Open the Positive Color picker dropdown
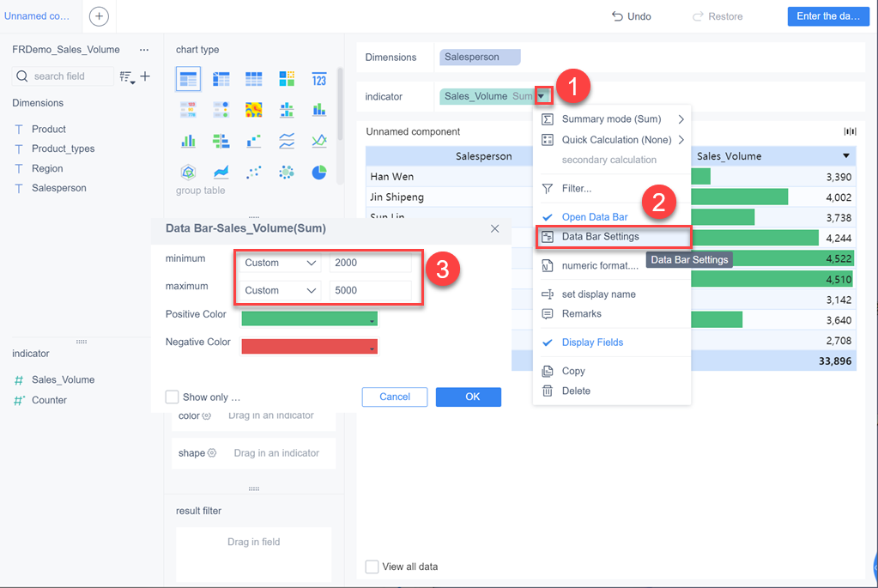Screen dimensions: 878x588 click(x=309, y=318)
